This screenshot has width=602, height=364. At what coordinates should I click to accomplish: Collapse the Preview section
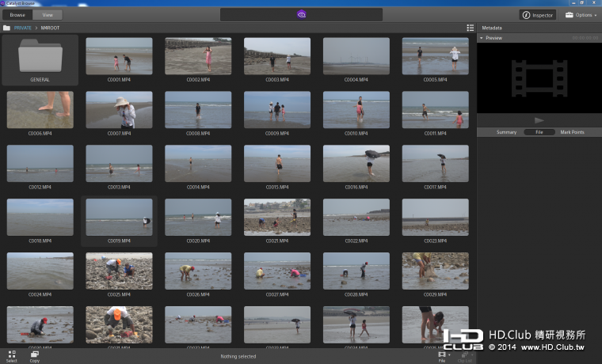coord(480,38)
